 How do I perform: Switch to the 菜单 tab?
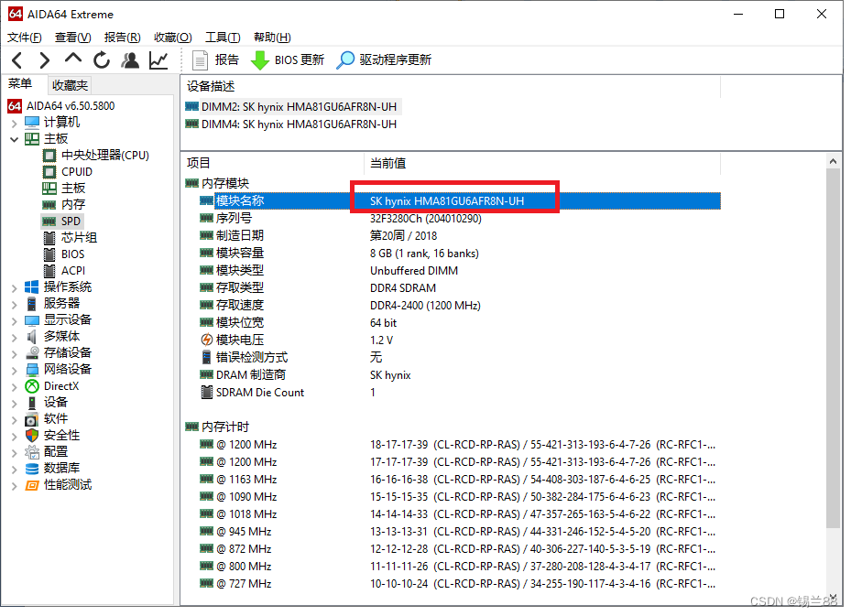(x=21, y=84)
